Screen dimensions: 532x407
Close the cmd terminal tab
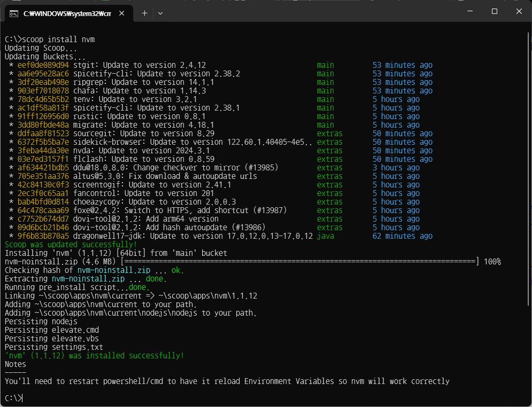coord(122,13)
